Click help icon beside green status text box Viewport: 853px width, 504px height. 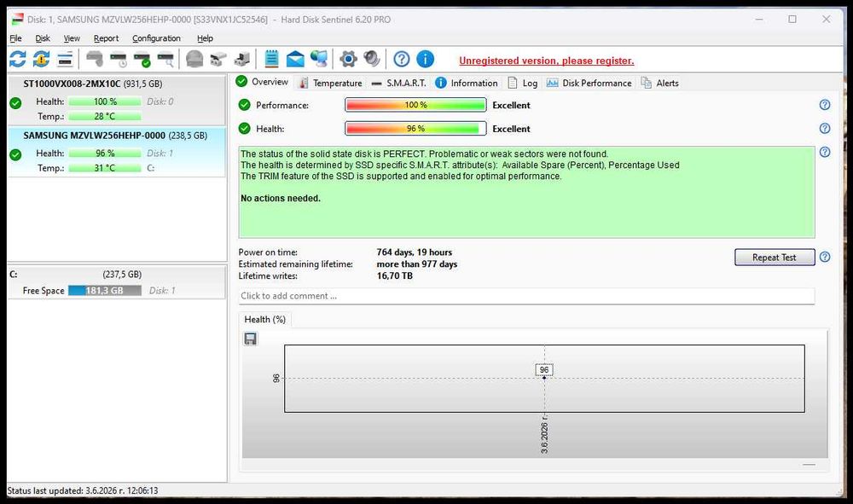pos(825,153)
